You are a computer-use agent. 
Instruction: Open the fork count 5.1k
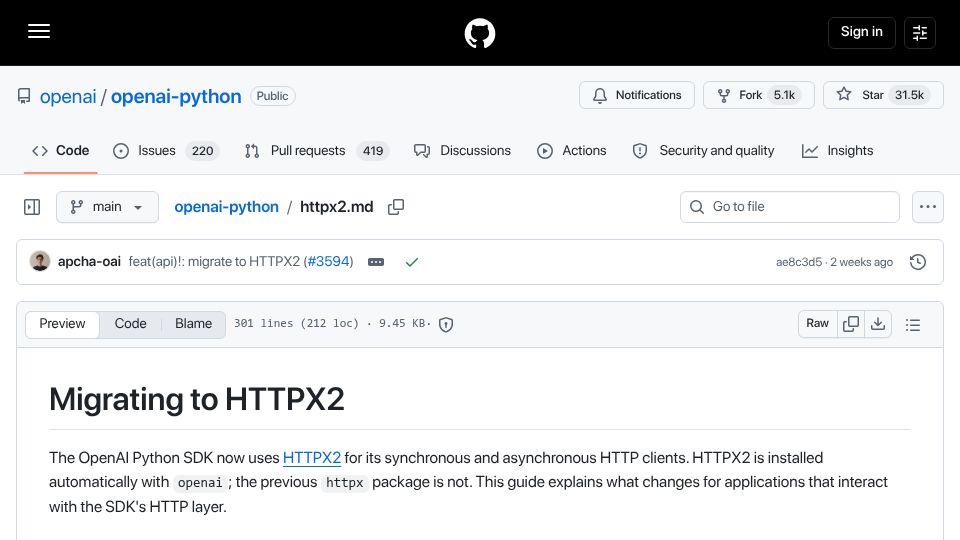(x=784, y=95)
